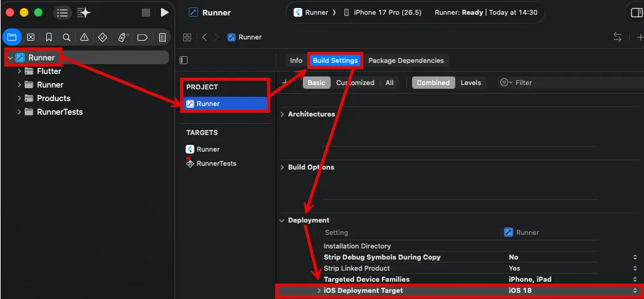Screen dimensions: 644x299
Task: Expand the Architectures section
Action: [x=282, y=114]
